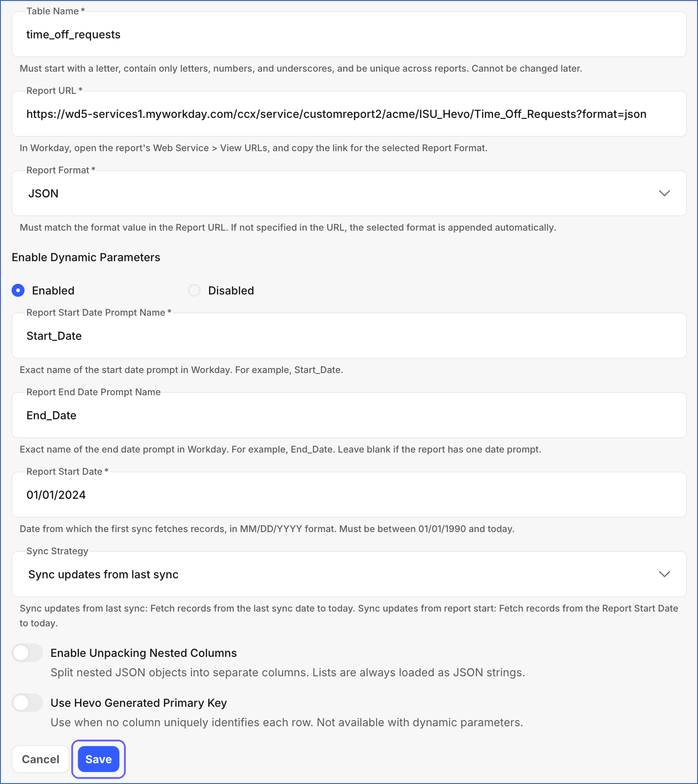Select the Disabled radio button

[194, 290]
